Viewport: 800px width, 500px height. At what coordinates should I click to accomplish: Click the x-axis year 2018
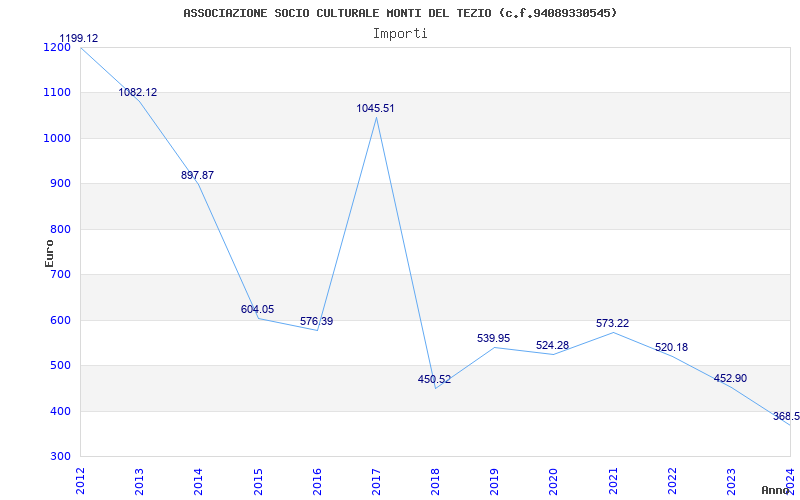pyautogui.click(x=435, y=481)
